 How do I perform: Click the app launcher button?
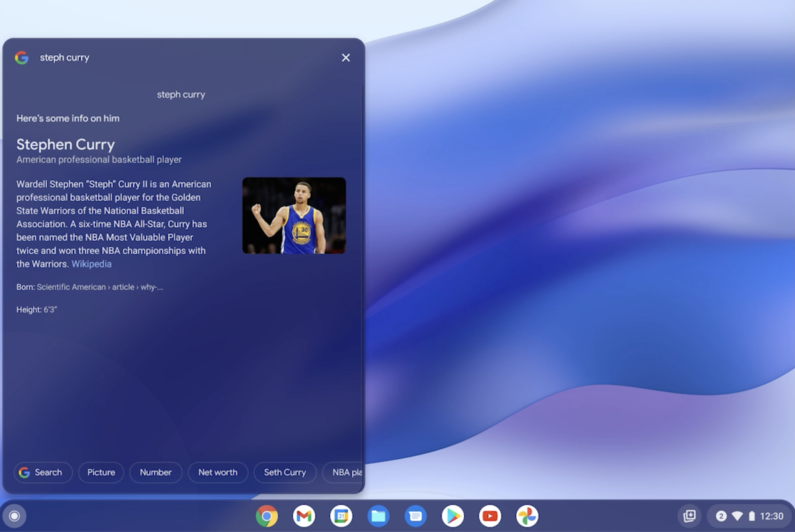tap(14, 515)
